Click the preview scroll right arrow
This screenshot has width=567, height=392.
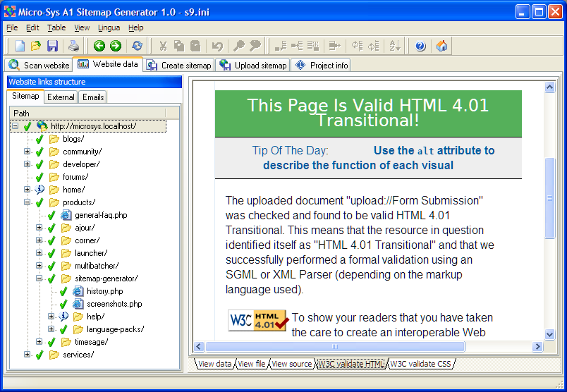coord(537,346)
